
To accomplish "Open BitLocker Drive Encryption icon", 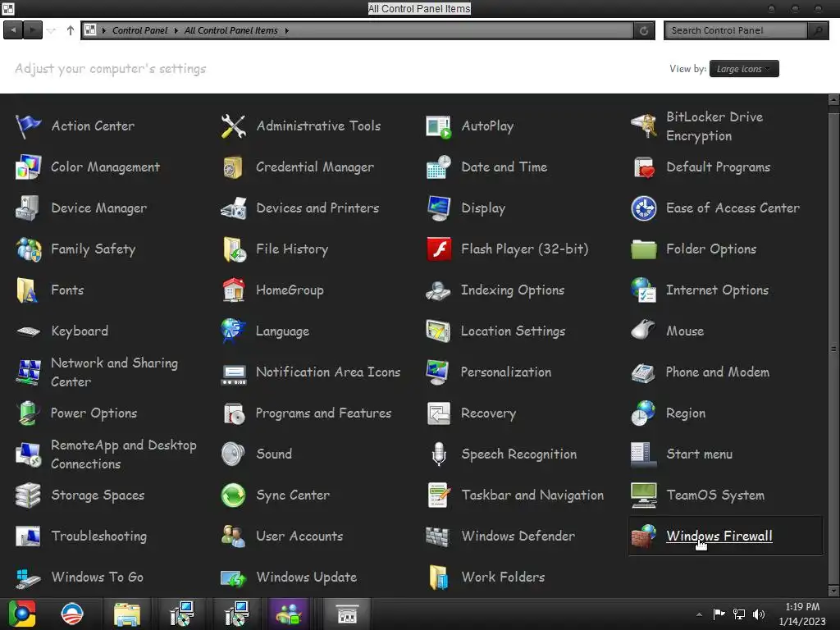I will click(643, 126).
